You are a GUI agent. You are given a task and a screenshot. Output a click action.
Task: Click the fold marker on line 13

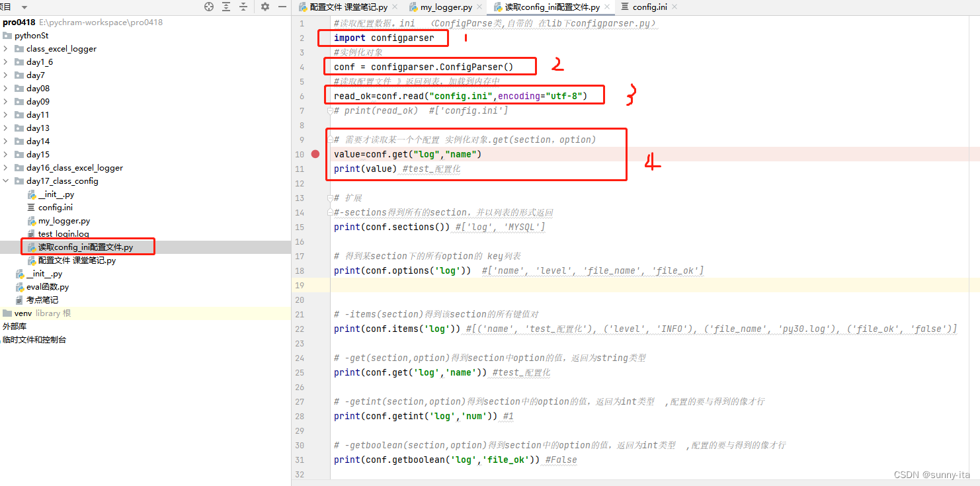329,198
